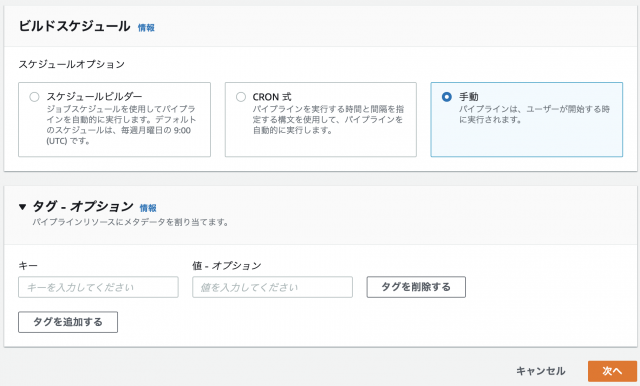This screenshot has width=640, height=386.
Task: Click the ビルドスケジュール heading text
Action: [74, 26]
